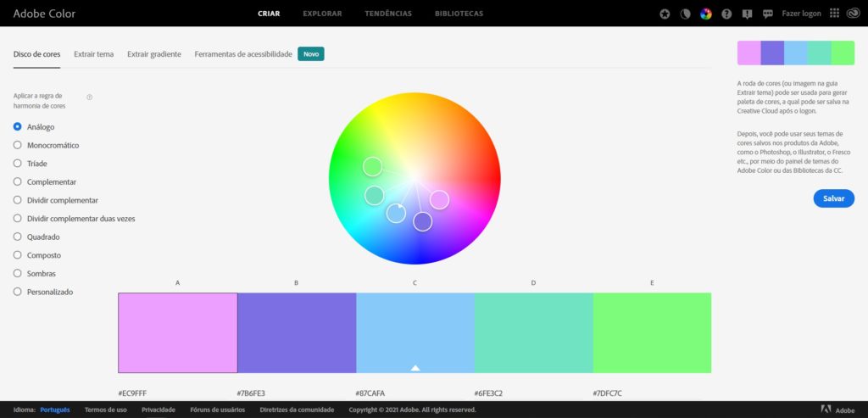The width and height of the screenshot is (868, 418).
Task: Edit hex value #87CAFA
Action: click(x=370, y=393)
